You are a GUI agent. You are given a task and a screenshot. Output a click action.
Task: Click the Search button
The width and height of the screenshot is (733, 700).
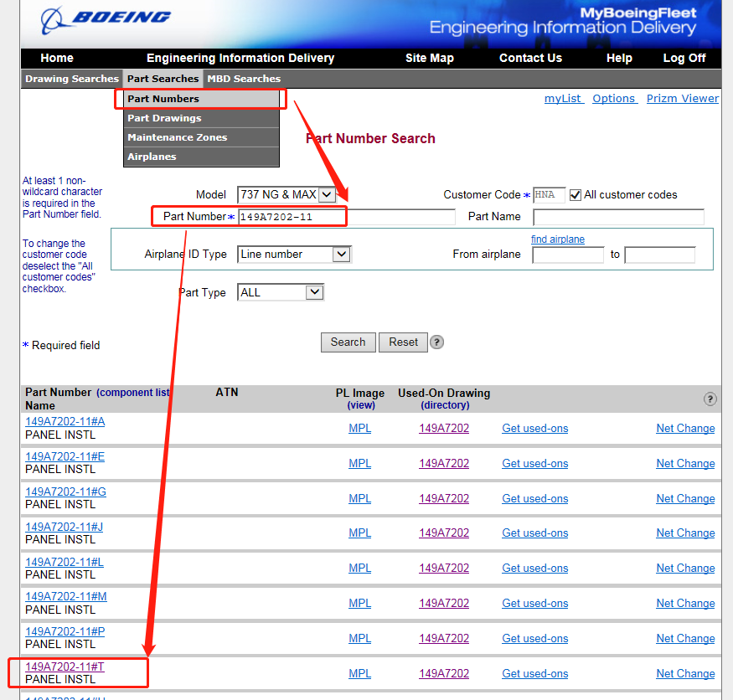click(348, 342)
